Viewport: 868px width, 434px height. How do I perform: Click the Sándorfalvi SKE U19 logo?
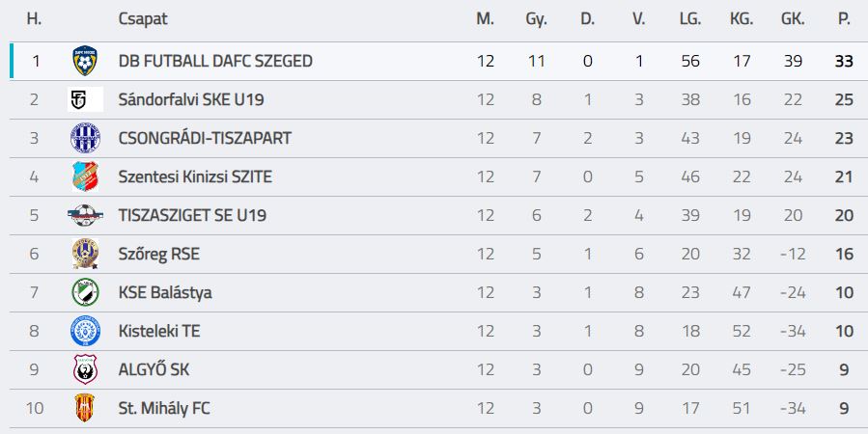pyautogui.click(x=85, y=99)
